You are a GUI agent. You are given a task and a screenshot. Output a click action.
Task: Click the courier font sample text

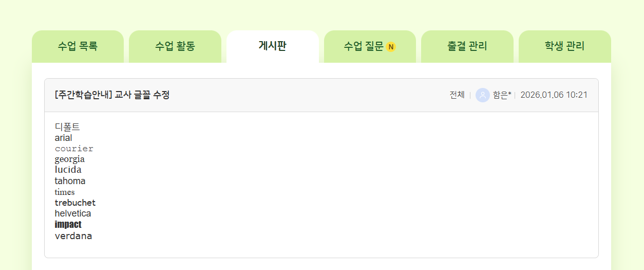[74, 149]
